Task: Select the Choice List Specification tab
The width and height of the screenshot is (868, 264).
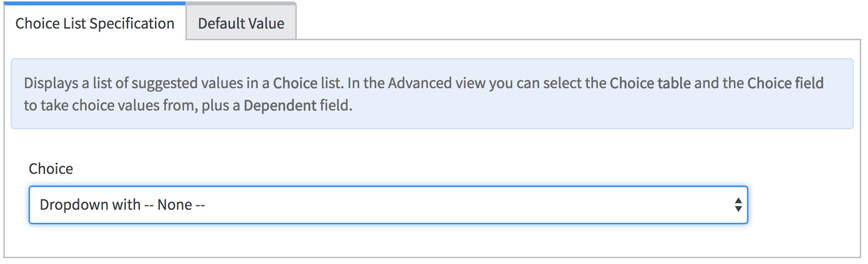Action: pos(95,23)
